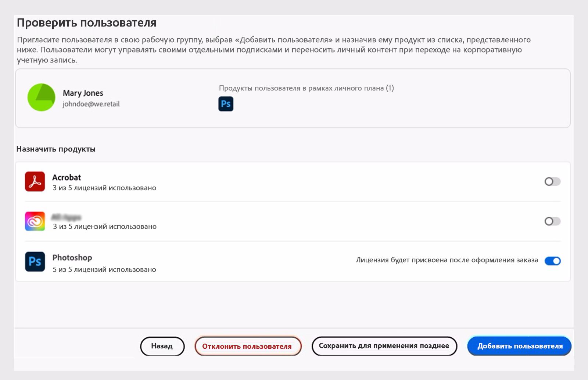The height and width of the screenshot is (380, 588).
Task: Click Отклонить пользователя to reject user
Action: click(247, 346)
